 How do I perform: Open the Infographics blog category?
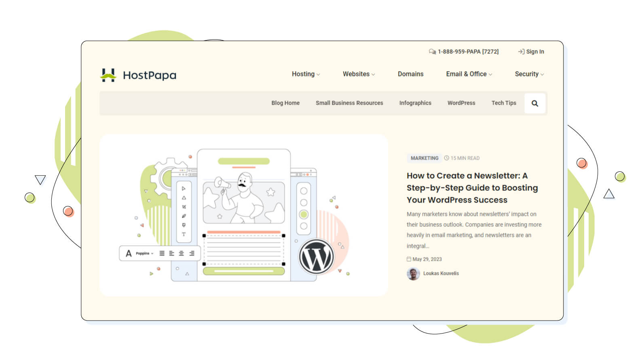pos(415,103)
